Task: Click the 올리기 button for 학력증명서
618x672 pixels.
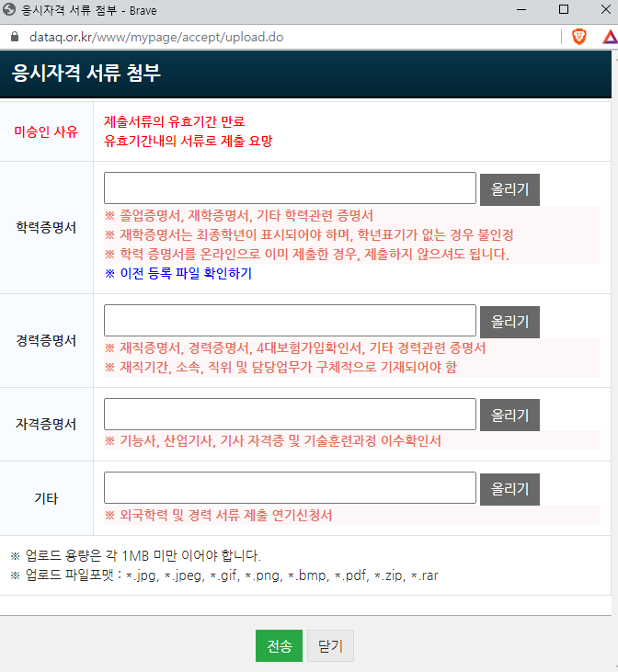Action: click(x=509, y=189)
